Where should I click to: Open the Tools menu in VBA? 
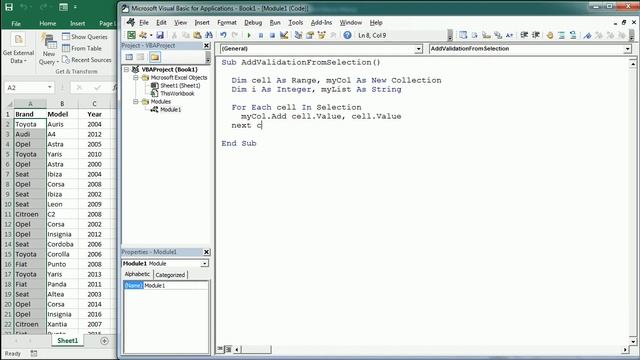point(296,23)
